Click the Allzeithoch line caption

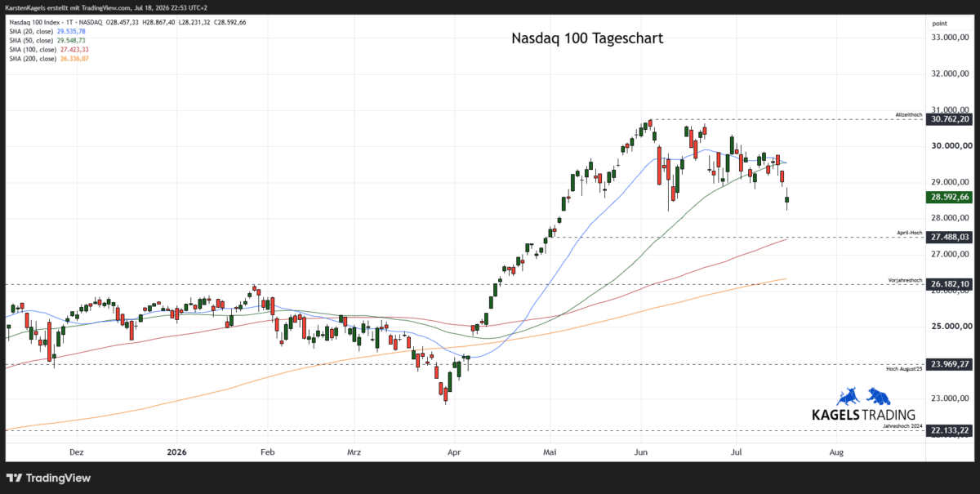coord(908,115)
